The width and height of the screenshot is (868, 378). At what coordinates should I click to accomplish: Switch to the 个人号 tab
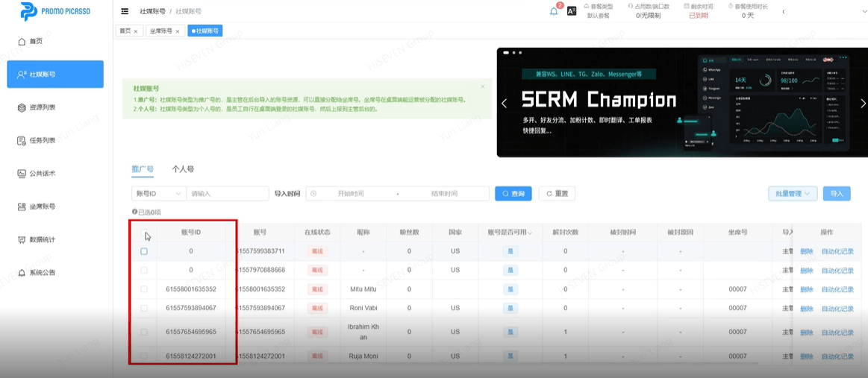(183, 169)
